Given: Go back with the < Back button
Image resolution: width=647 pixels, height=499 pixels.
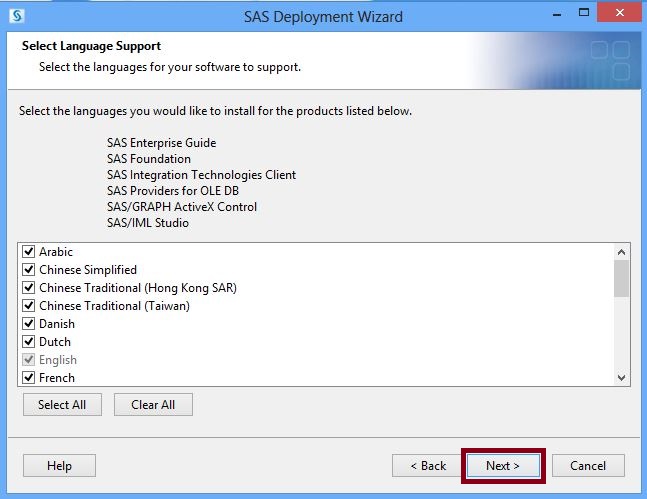Looking at the screenshot, I should 428,466.
